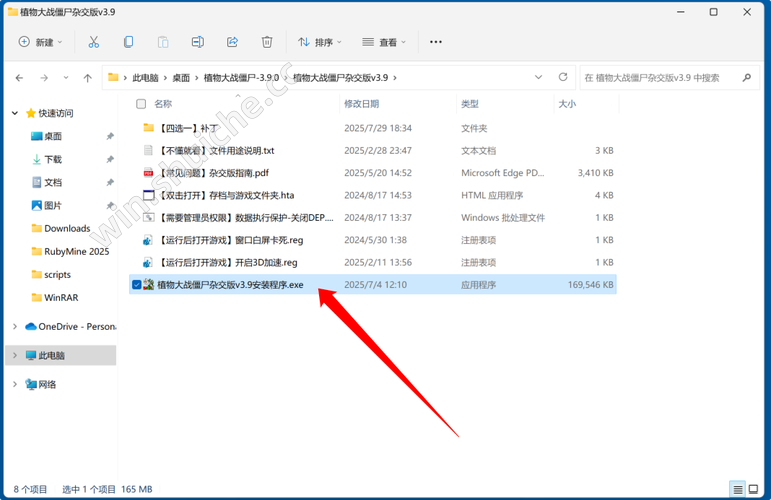Toggle the select-all checkbox in header
Image resolution: width=771 pixels, height=500 pixels.
[141, 104]
